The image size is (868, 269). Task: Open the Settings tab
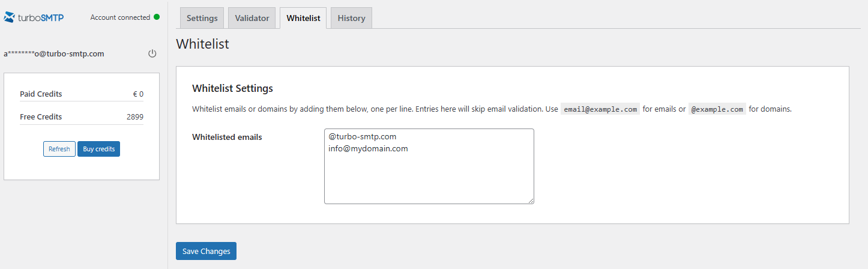[x=202, y=18]
